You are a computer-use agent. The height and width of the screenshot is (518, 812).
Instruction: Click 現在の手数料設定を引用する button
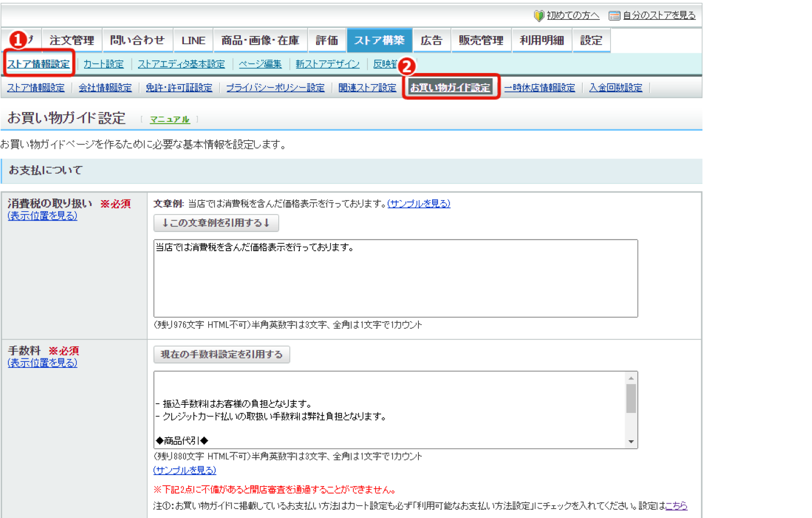[222, 354]
